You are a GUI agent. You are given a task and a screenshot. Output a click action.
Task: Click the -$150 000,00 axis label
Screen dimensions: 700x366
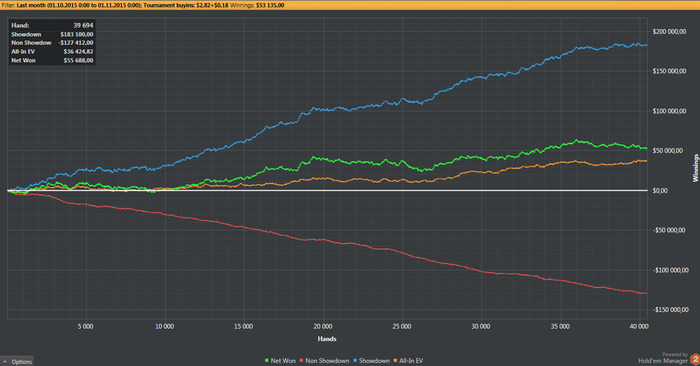[x=670, y=310]
